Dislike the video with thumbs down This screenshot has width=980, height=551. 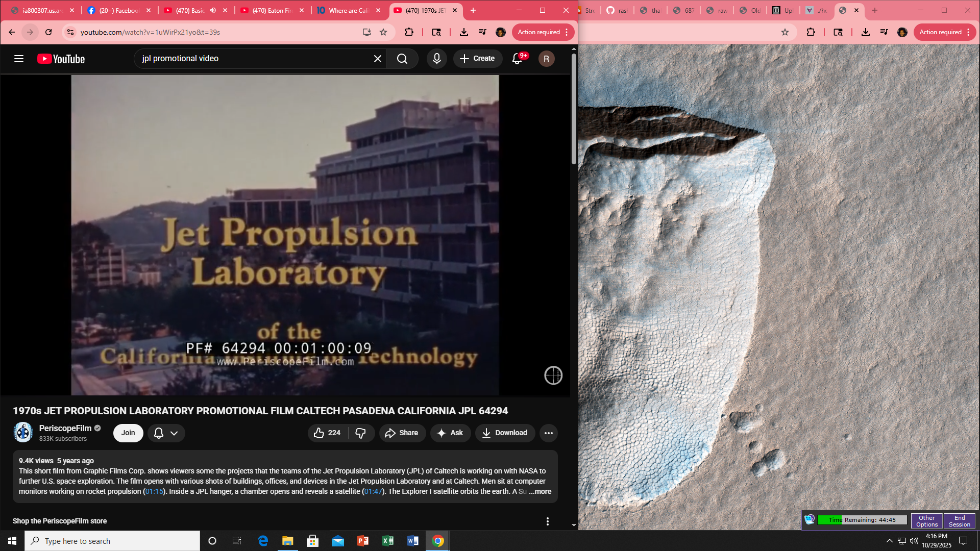coord(361,433)
